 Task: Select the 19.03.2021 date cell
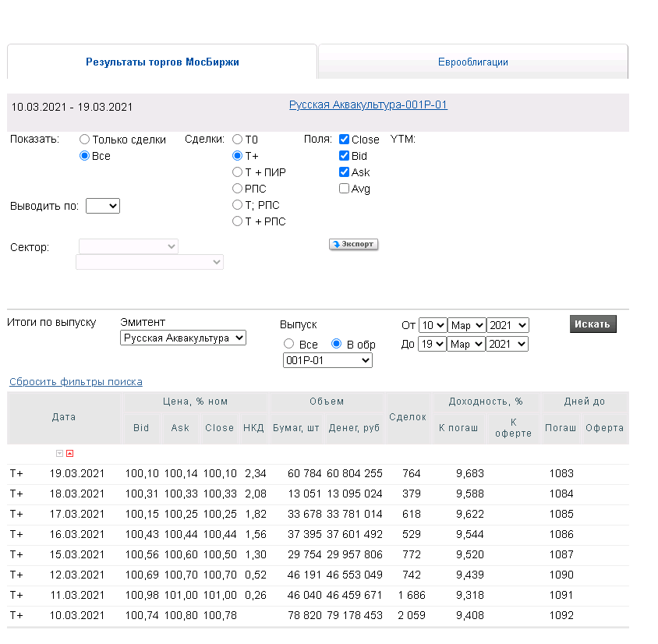point(77,474)
